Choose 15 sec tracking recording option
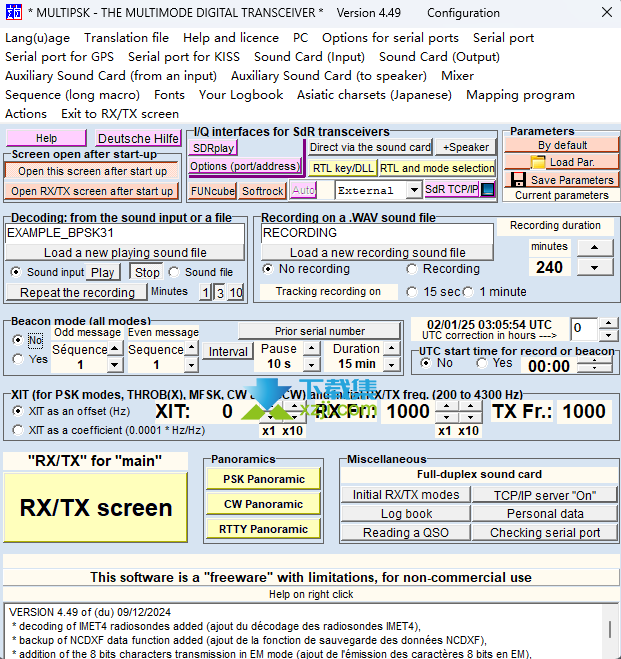 pyautogui.click(x=412, y=292)
